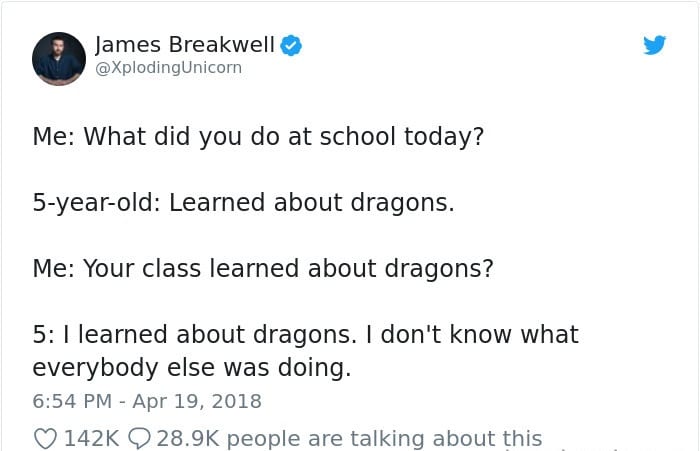Open James Breakwell's profile picture
The width and height of the screenshot is (700, 451).
pos(59,58)
